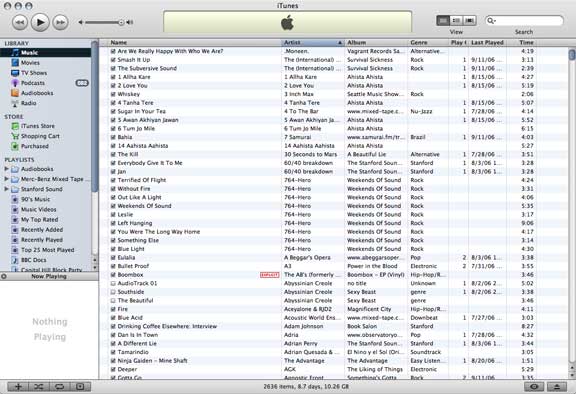
Task: Skip to next track button
Action: point(60,22)
